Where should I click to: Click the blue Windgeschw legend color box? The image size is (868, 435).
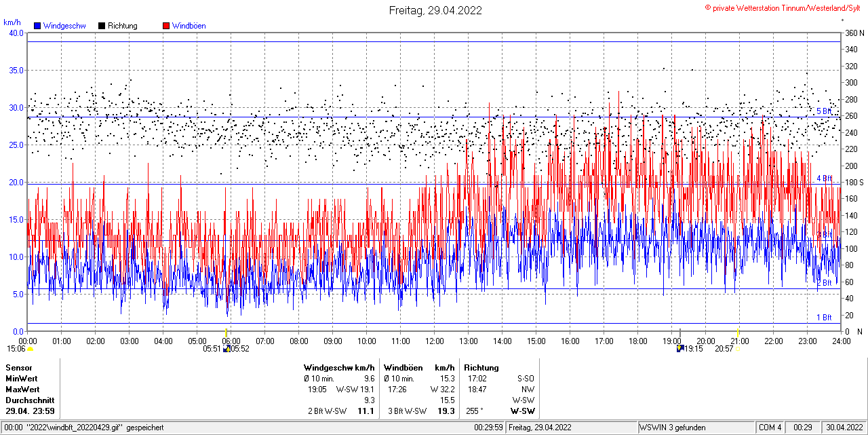tap(37, 26)
